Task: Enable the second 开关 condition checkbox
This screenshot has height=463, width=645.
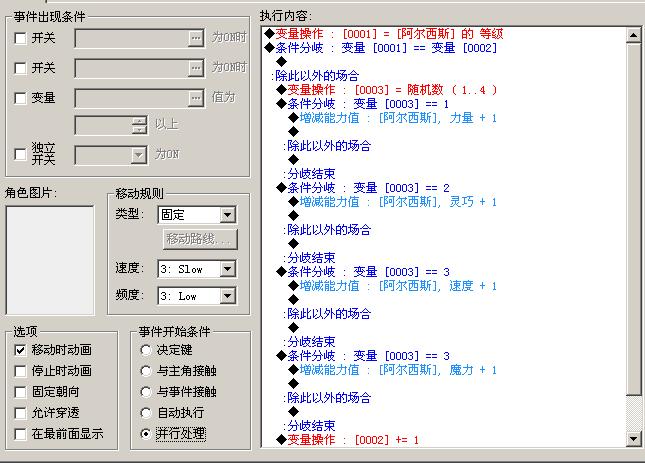Action: [x=20, y=68]
